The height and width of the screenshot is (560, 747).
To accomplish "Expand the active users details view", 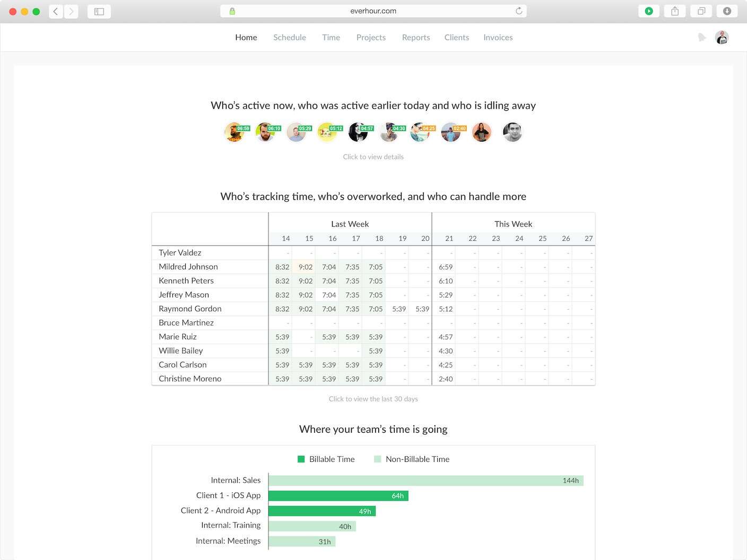I will (373, 156).
